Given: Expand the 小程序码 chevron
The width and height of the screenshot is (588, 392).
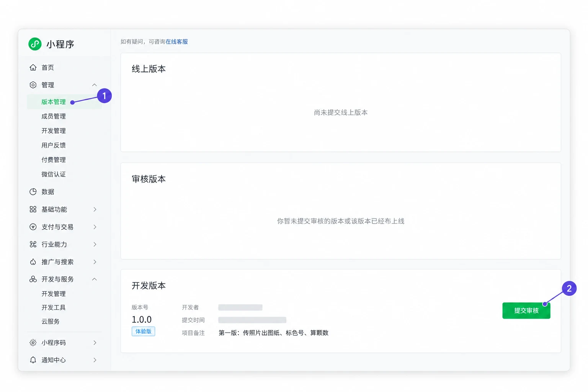Looking at the screenshot, I should (95, 343).
